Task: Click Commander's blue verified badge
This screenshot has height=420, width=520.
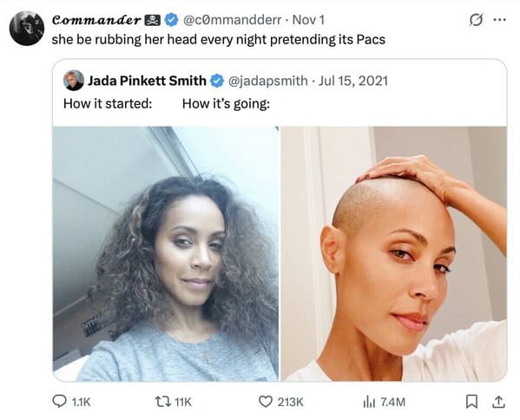Action: click(172, 20)
